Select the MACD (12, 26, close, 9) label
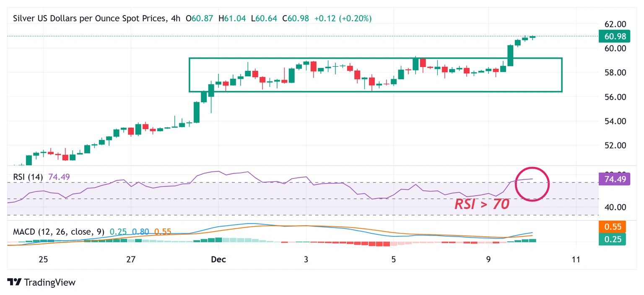 (x=59, y=231)
